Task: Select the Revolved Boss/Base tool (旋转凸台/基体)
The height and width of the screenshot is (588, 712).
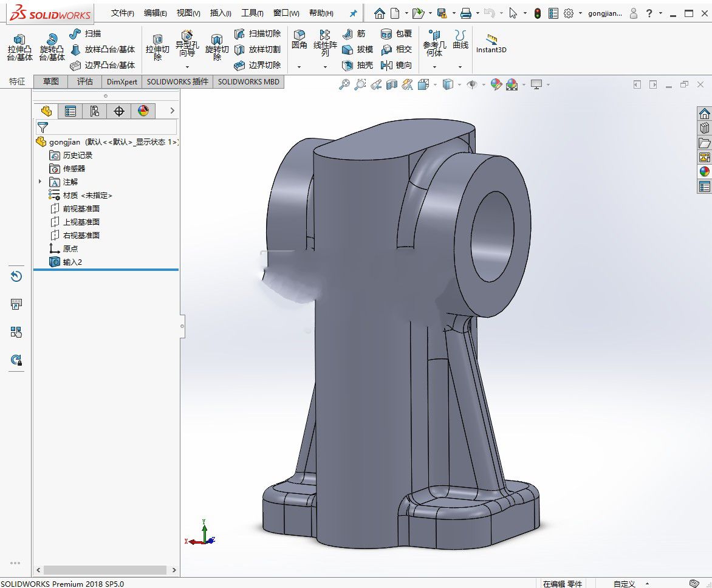Action: coord(52,47)
